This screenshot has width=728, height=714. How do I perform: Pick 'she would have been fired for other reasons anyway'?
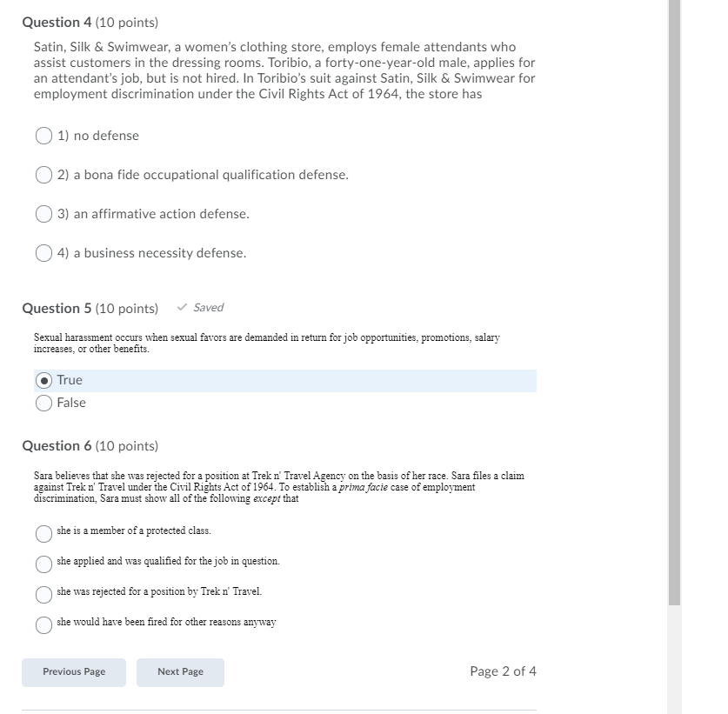click(x=43, y=624)
